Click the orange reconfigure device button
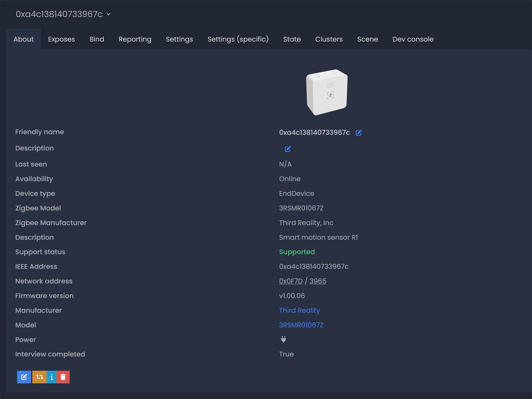The height and width of the screenshot is (399, 532). [x=40, y=377]
